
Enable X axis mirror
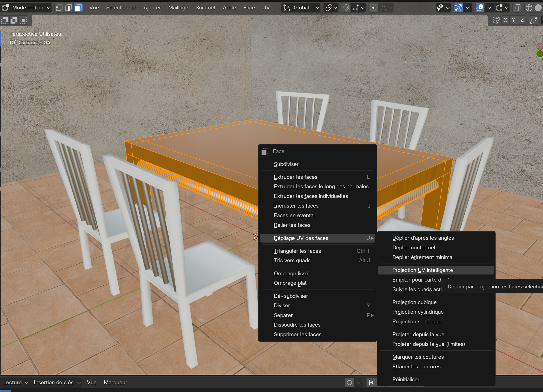coord(505,20)
